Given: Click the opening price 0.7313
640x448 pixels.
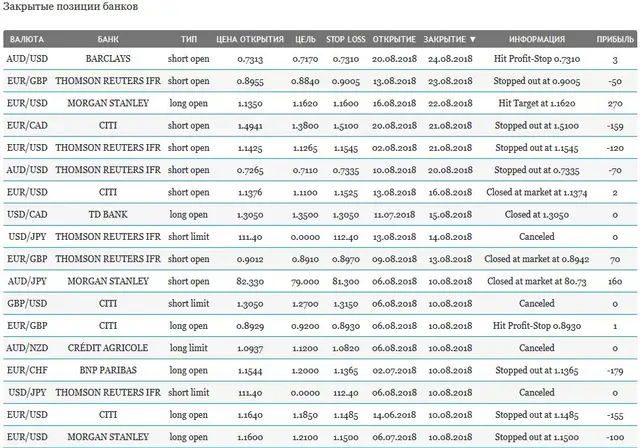Looking at the screenshot, I should click(250, 59).
